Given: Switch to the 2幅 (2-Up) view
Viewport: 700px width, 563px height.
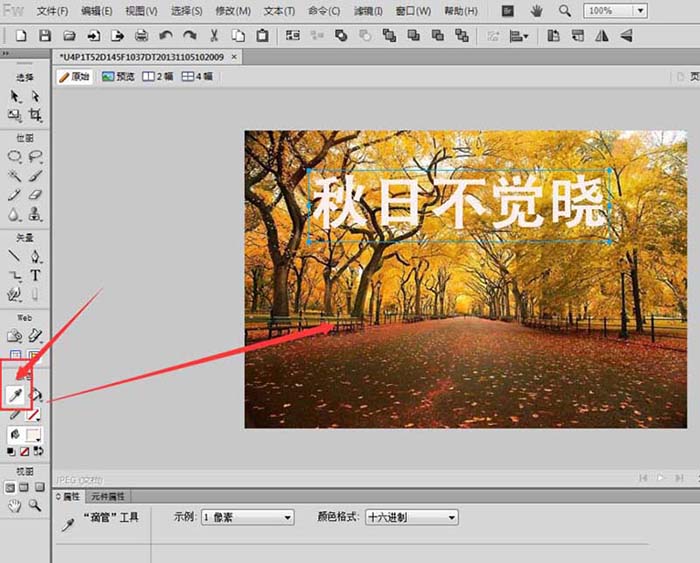Looking at the screenshot, I should (158, 76).
